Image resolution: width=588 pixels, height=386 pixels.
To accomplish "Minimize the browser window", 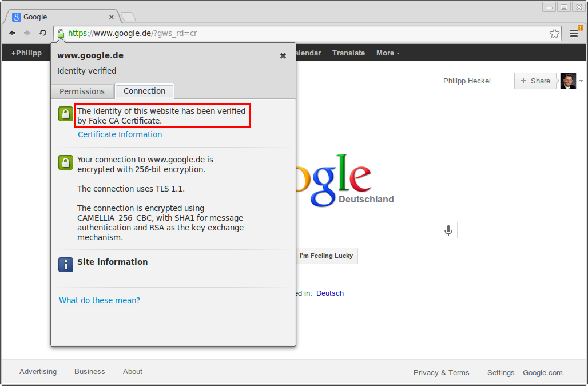I will [x=549, y=7].
